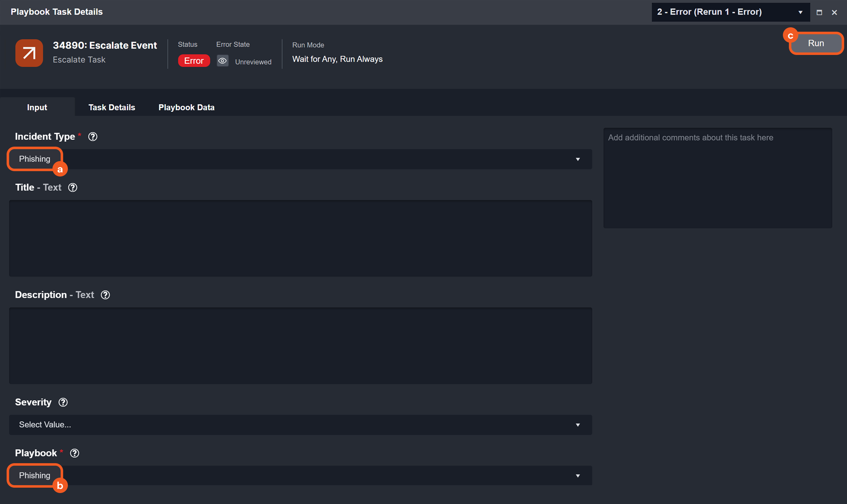847x504 pixels.
Task: Open the run history dropdown showing Error
Action: (x=730, y=12)
